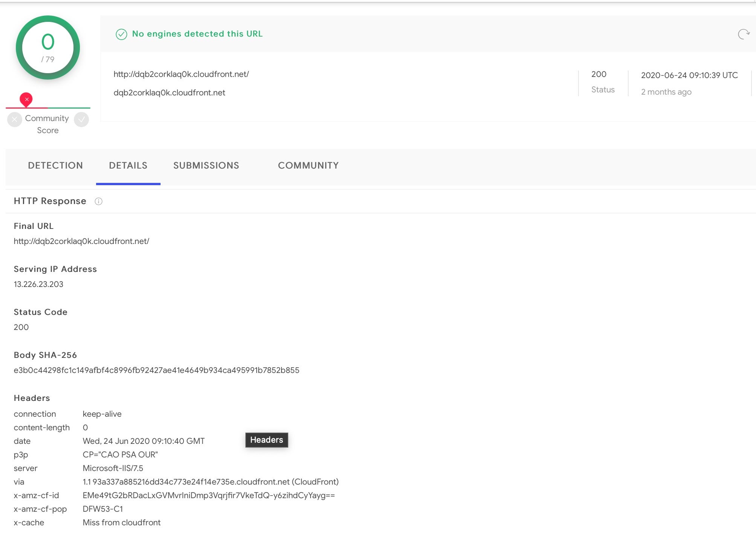Viewport: 756px width, 537px height.
Task: Click the dqb2corklaq0k.cloudfront.net domain text
Action: tap(169, 93)
